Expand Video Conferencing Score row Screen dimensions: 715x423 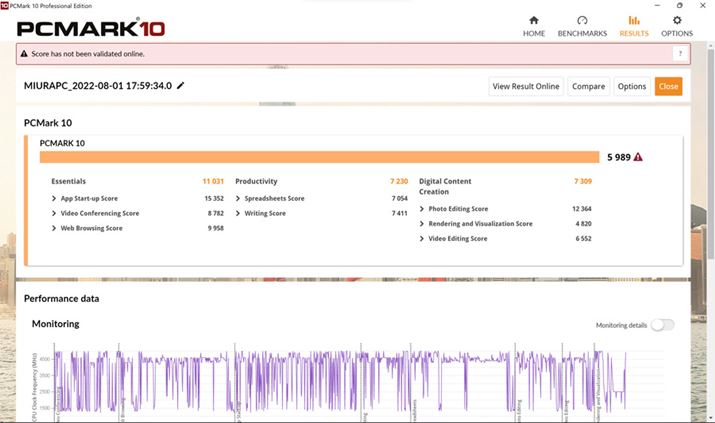(x=53, y=213)
